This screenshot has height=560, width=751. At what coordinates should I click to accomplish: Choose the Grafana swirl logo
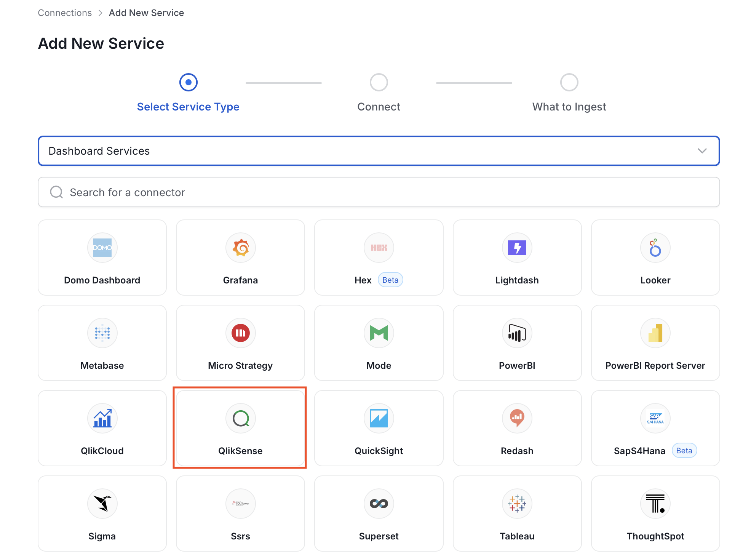click(x=241, y=248)
